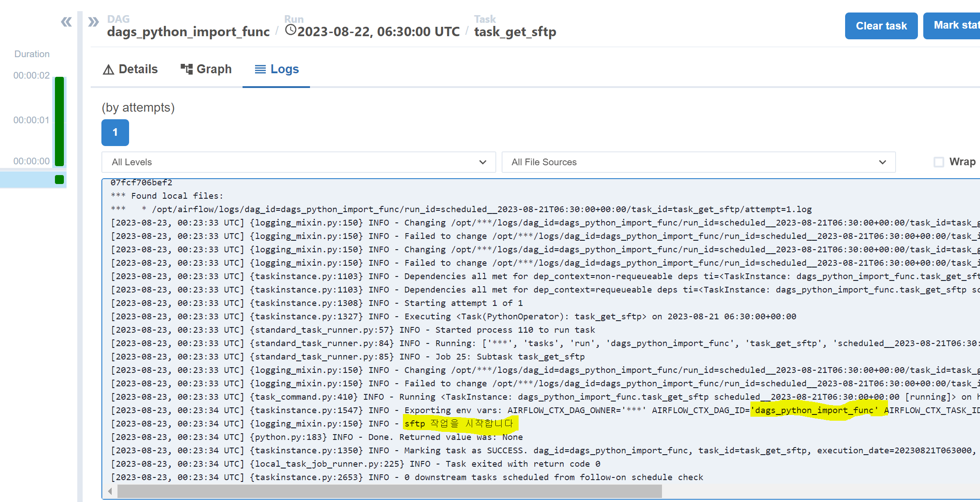Open the All File Sources dropdown
The width and height of the screenshot is (980, 502).
tap(698, 162)
